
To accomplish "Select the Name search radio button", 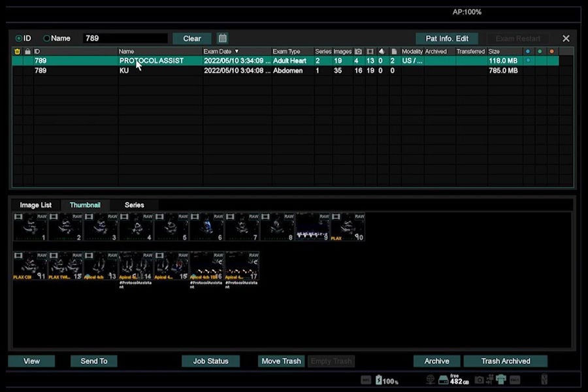I will click(x=46, y=39).
